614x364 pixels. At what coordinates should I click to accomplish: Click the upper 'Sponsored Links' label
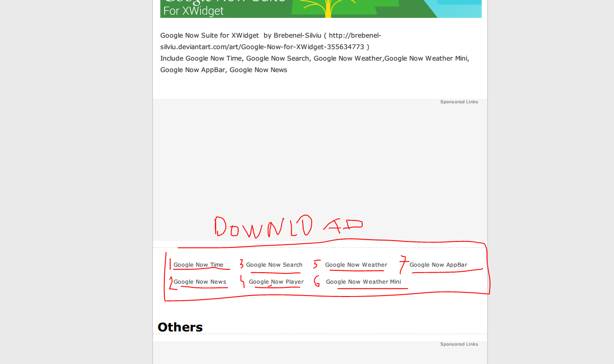459,102
